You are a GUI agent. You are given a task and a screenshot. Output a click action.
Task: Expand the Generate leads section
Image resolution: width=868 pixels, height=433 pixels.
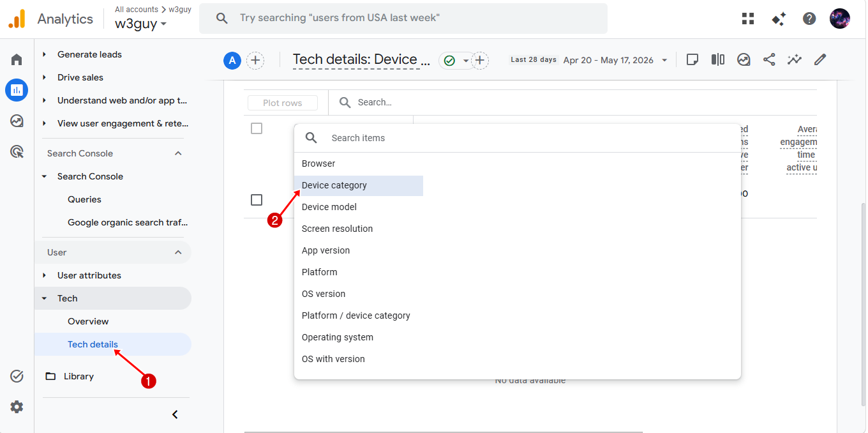click(44, 54)
